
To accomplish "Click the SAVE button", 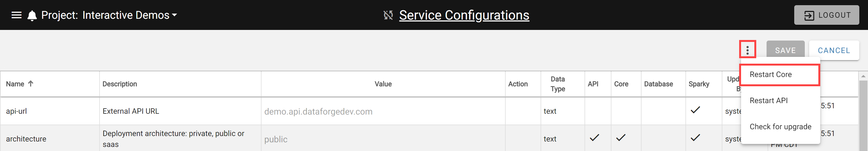I will coord(785,50).
